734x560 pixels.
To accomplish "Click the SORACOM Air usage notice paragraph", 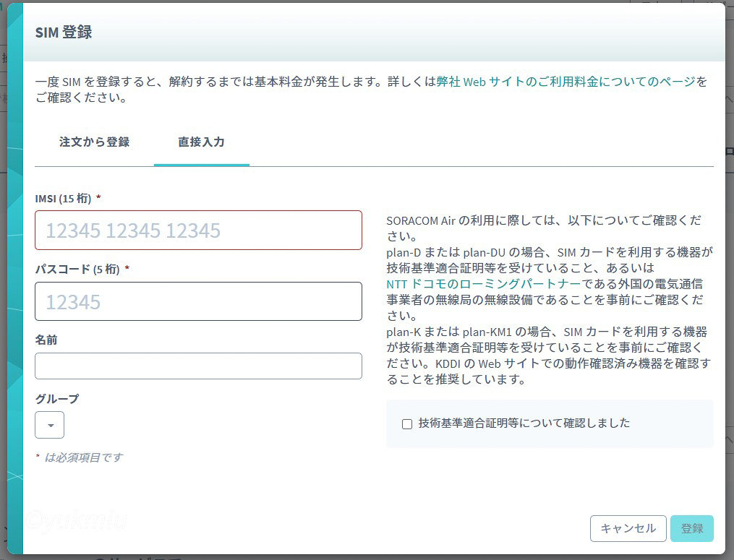I will click(548, 300).
